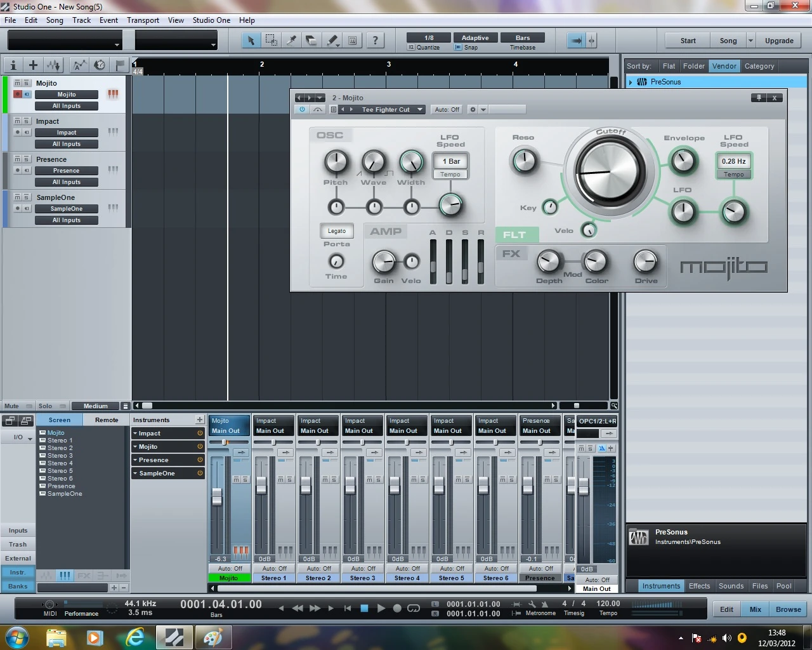This screenshot has height=650, width=812.
Task: Mute the Impact track
Action: pos(18,121)
